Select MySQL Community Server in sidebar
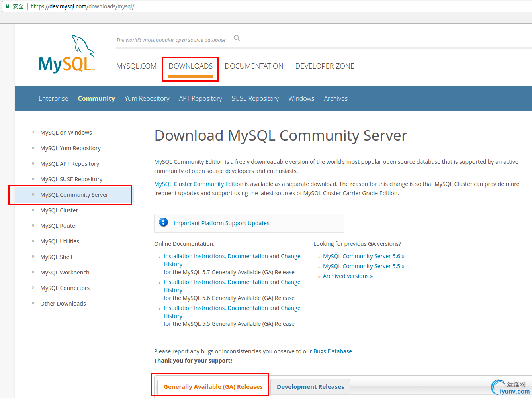Screen dimensions: 532x398 point(74,195)
